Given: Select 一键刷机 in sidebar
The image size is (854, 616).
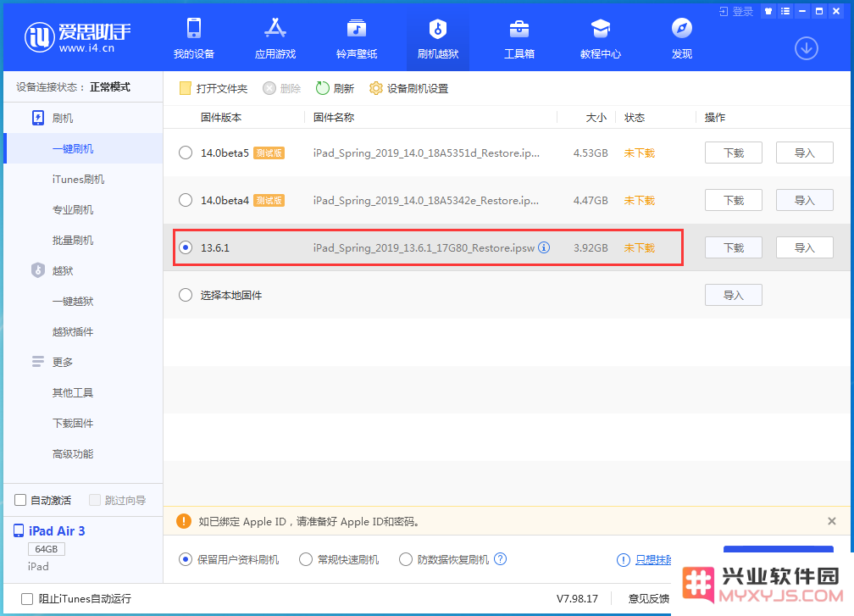Looking at the screenshot, I should pos(83,148).
